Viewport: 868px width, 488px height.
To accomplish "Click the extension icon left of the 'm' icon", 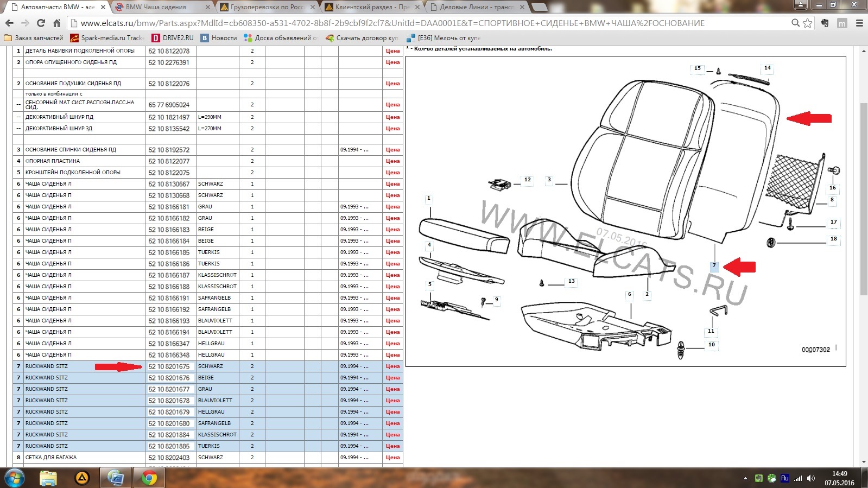I will [x=825, y=23].
